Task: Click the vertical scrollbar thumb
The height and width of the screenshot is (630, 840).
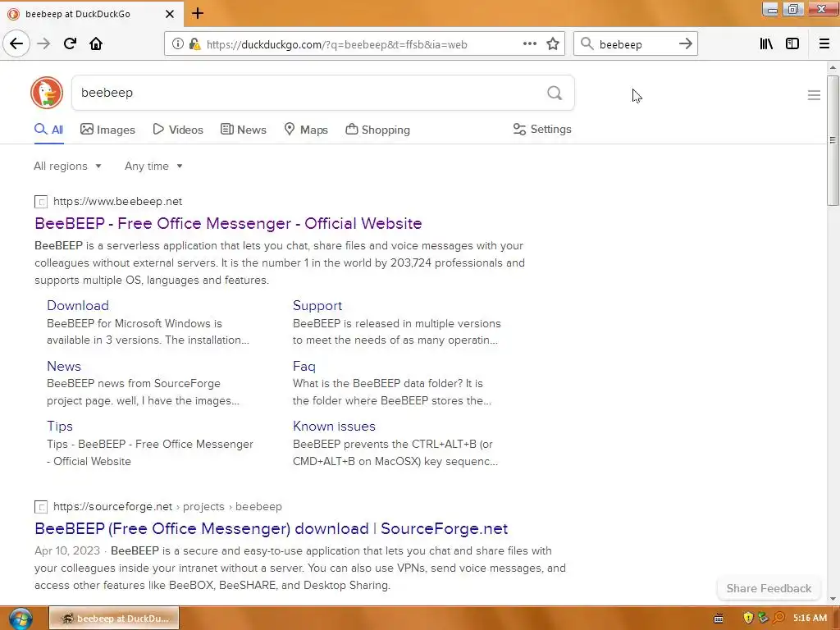Action: [x=832, y=140]
